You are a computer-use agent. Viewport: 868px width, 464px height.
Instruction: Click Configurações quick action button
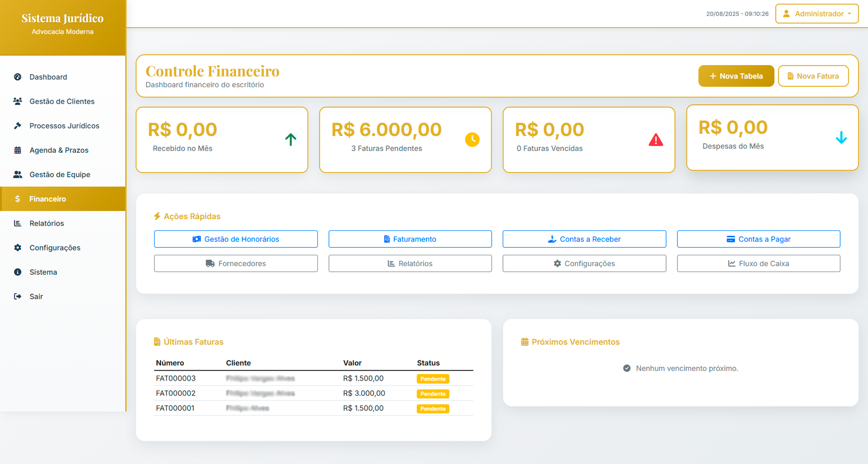click(x=584, y=263)
